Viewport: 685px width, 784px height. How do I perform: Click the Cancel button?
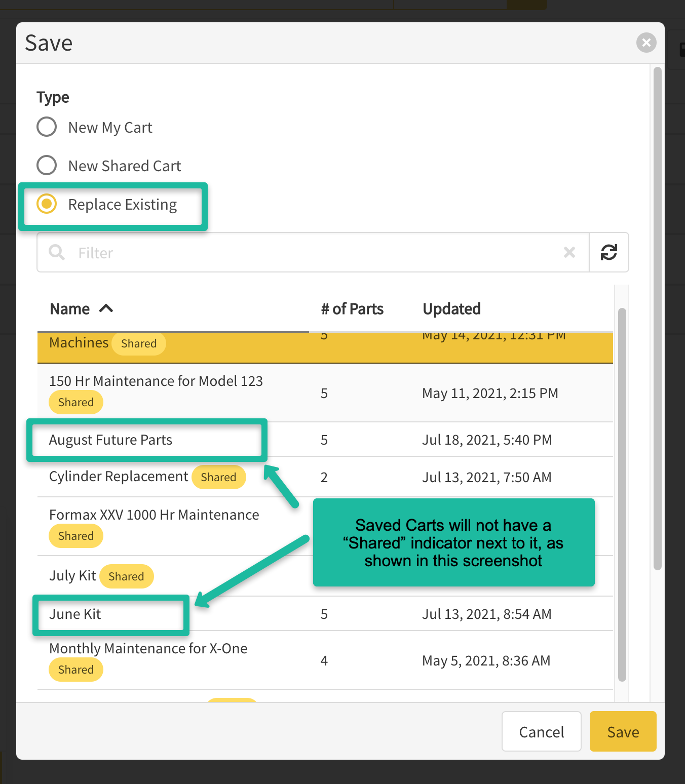(x=541, y=732)
